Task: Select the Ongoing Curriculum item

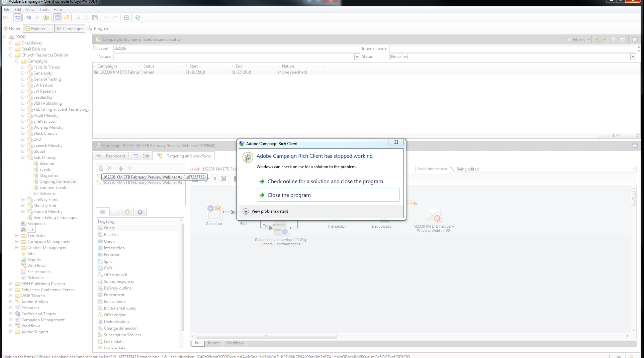Action: pos(58,182)
